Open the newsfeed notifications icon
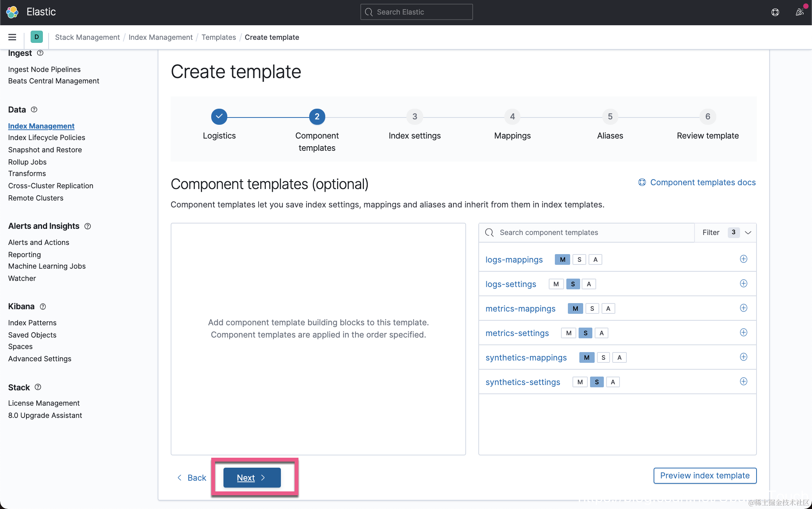The width and height of the screenshot is (812, 509). (x=799, y=12)
